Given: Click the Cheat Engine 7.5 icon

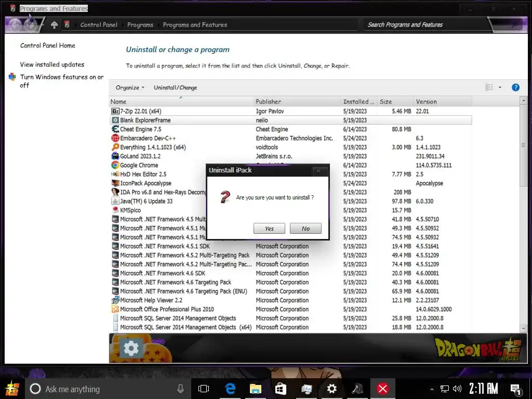Looking at the screenshot, I should [x=115, y=129].
